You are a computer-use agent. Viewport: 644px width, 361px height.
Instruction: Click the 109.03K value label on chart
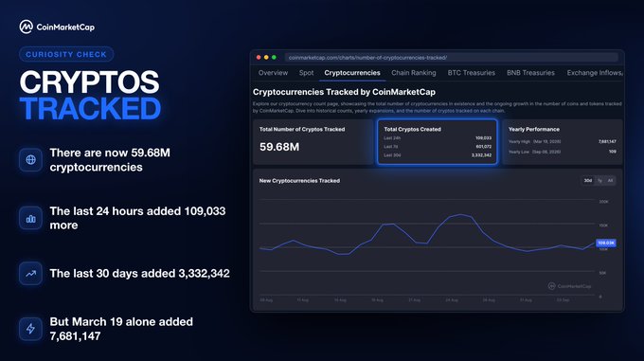(x=606, y=244)
